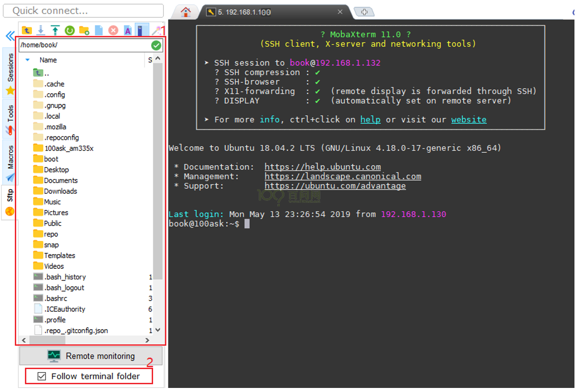The image size is (577, 392).
Task: Create new directory folder-plus icon
Action: click(x=84, y=30)
